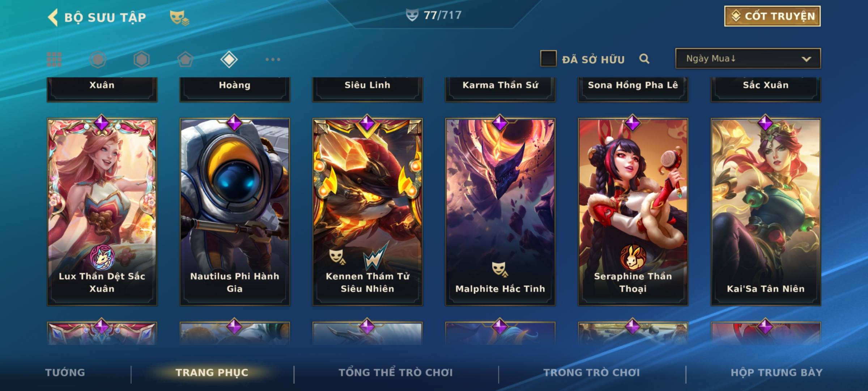
Task: Select the pentagon rarity filter icon
Action: pyautogui.click(x=185, y=59)
